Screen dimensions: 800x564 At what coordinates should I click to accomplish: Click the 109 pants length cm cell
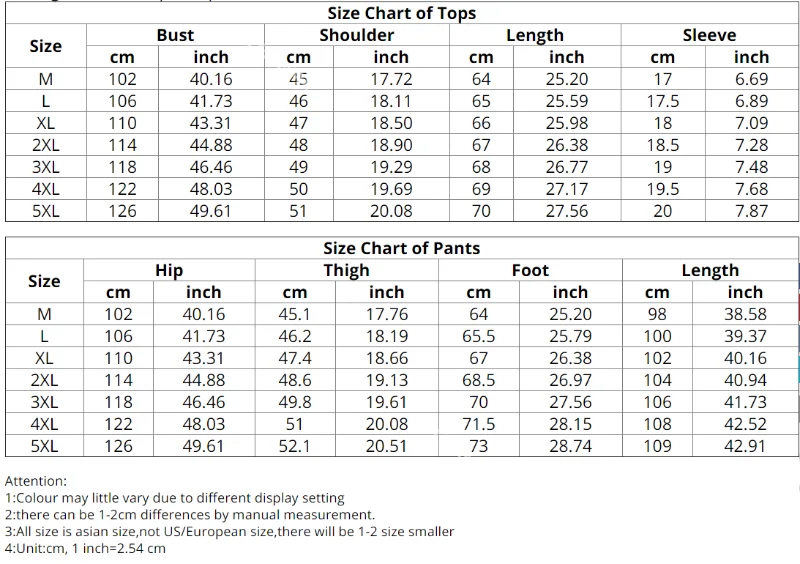point(657,446)
